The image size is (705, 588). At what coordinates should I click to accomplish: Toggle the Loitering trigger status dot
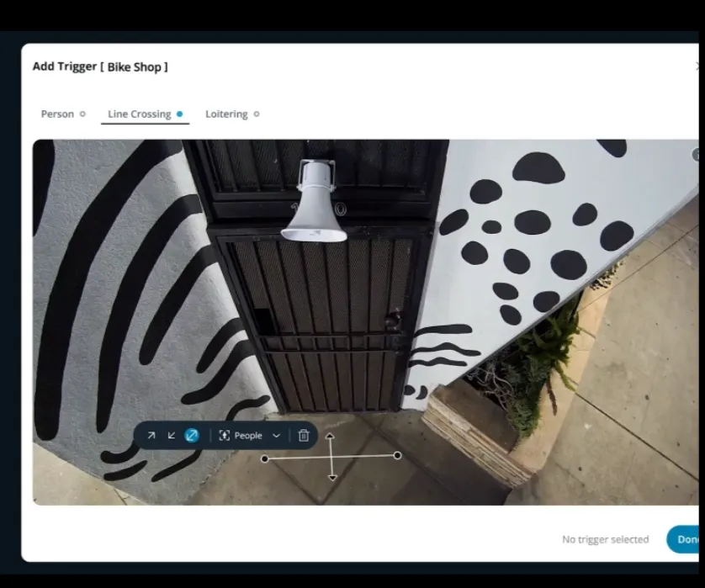257,114
